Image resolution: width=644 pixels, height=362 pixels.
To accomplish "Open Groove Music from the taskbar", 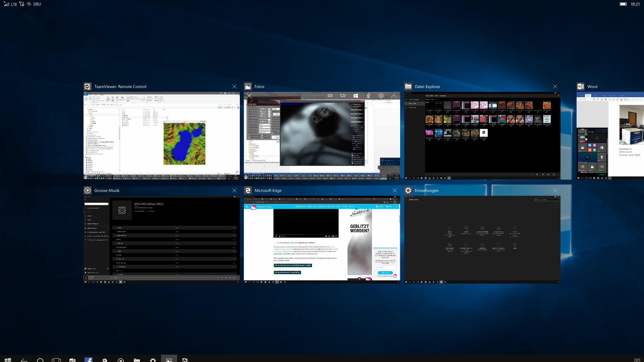I will (121, 360).
